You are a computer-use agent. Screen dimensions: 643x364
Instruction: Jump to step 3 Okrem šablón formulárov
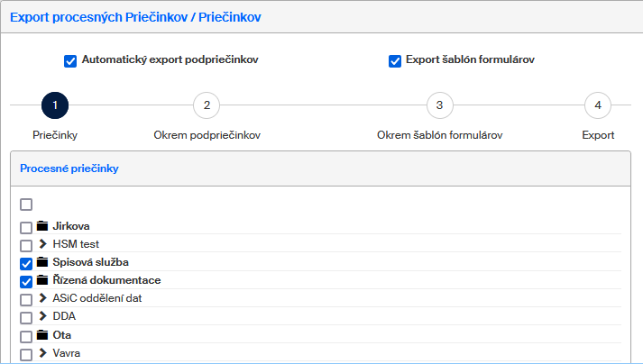439,105
